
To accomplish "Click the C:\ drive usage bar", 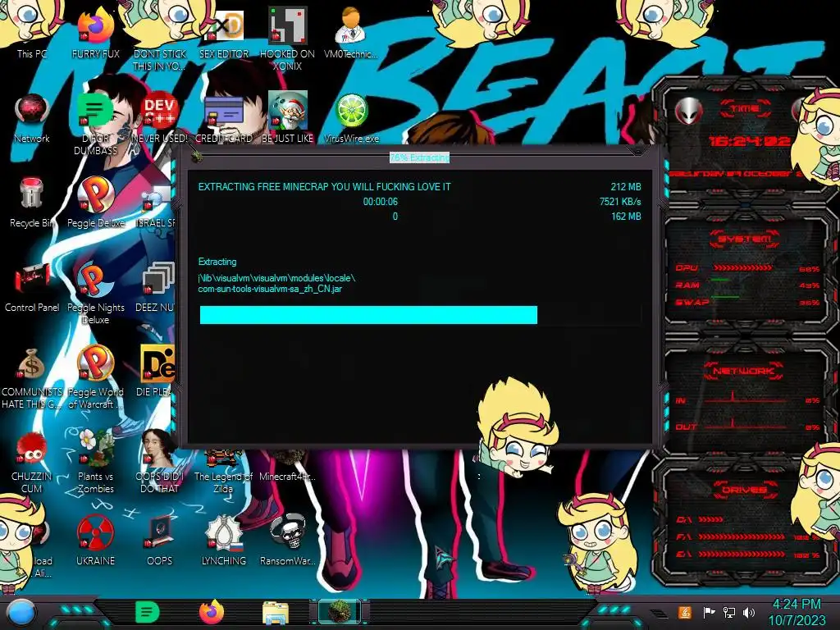I will (710, 519).
